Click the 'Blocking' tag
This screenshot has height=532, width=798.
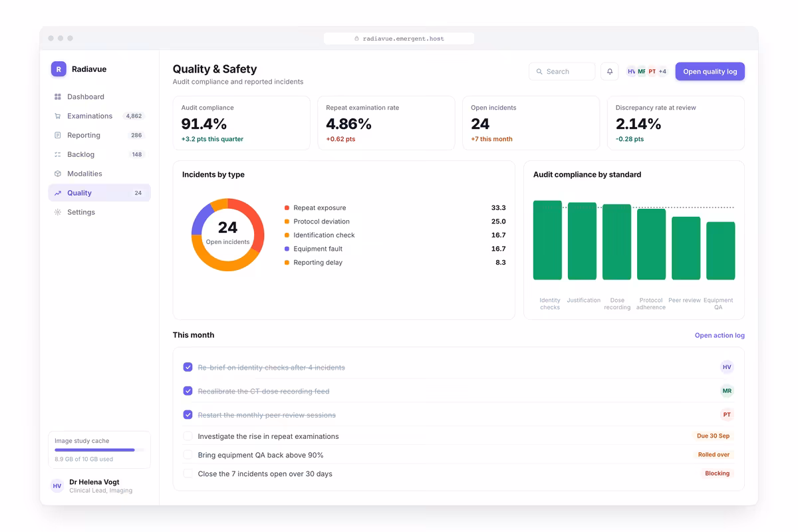coord(718,473)
